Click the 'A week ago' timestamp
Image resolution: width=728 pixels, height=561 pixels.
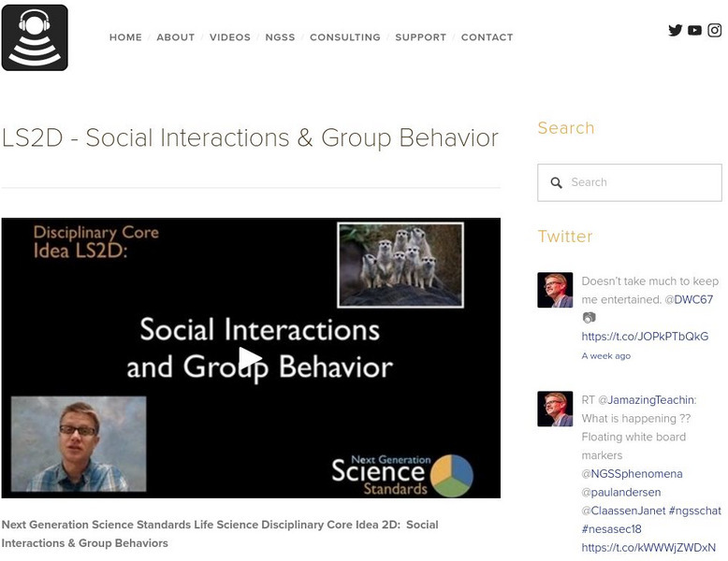(x=606, y=356)
